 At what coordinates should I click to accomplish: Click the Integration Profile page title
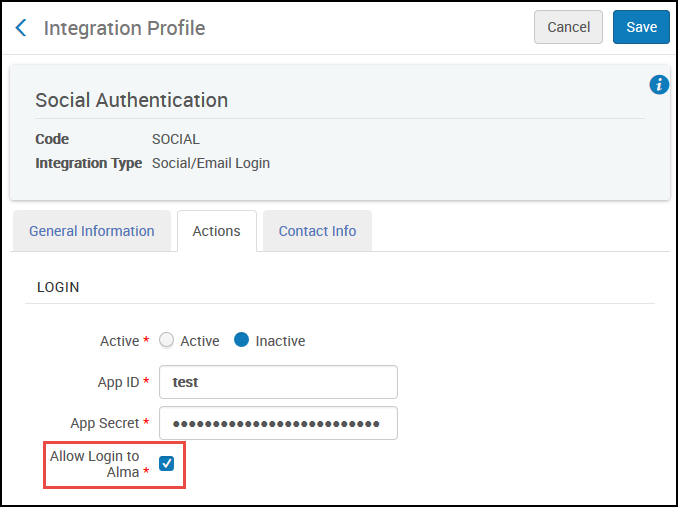point(125,28)
